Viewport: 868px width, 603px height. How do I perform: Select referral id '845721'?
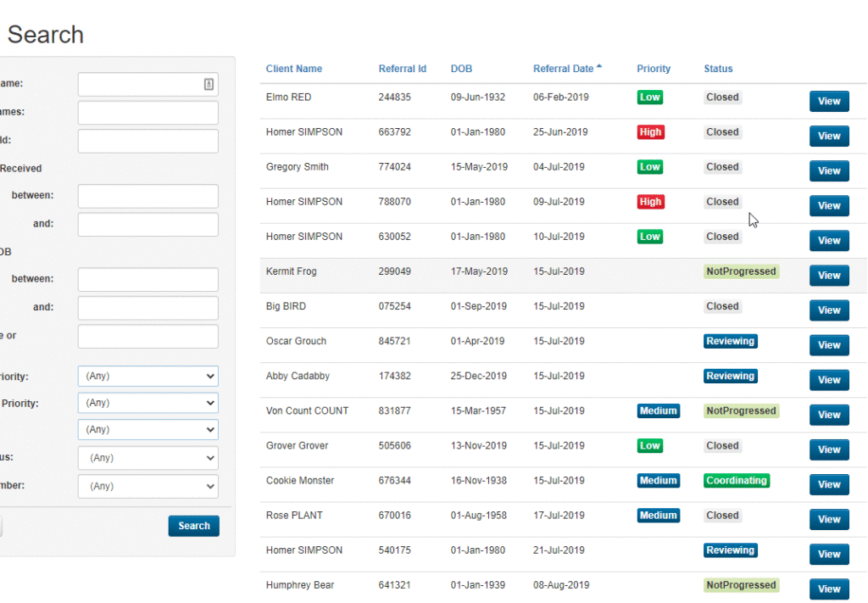[x=395, y=342]
